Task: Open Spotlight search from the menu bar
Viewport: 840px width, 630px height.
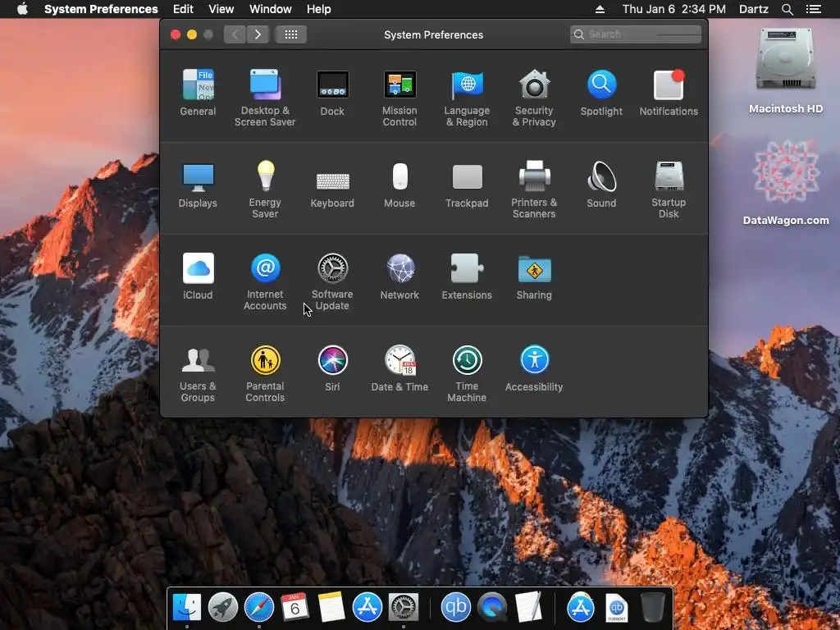Action: pyautogui.click(x=787, y=9)
